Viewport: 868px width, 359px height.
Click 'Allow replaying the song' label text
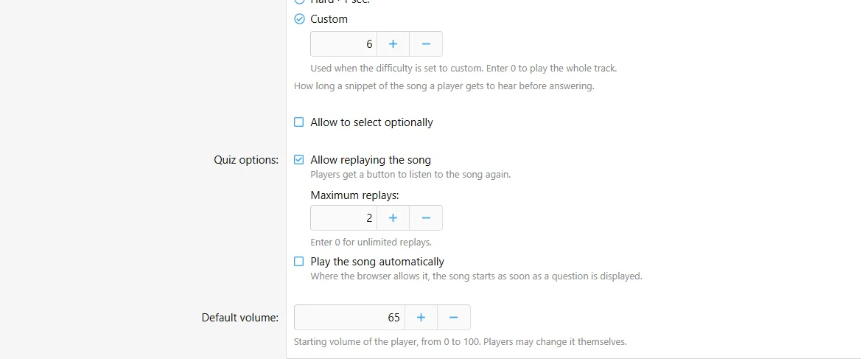tap(371, 160)
